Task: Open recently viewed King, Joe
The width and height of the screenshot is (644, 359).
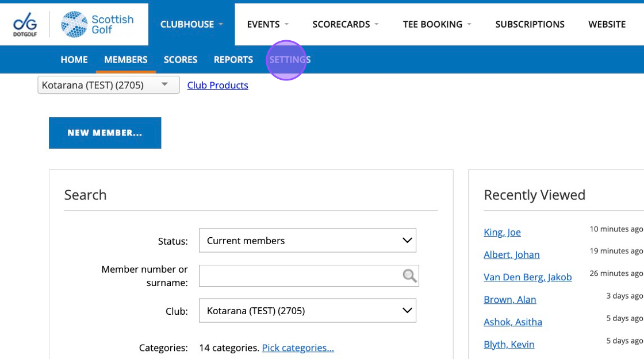Action: [x=503, y=232]
